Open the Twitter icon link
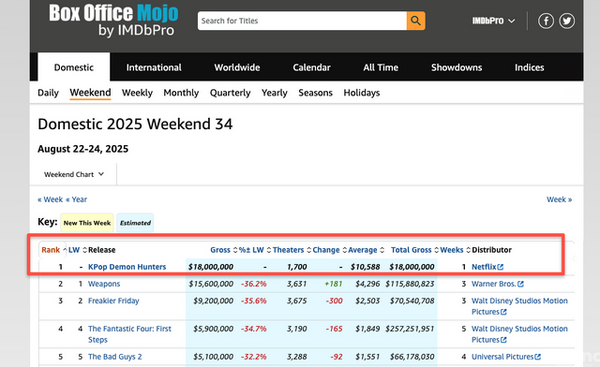 (567, 21)
